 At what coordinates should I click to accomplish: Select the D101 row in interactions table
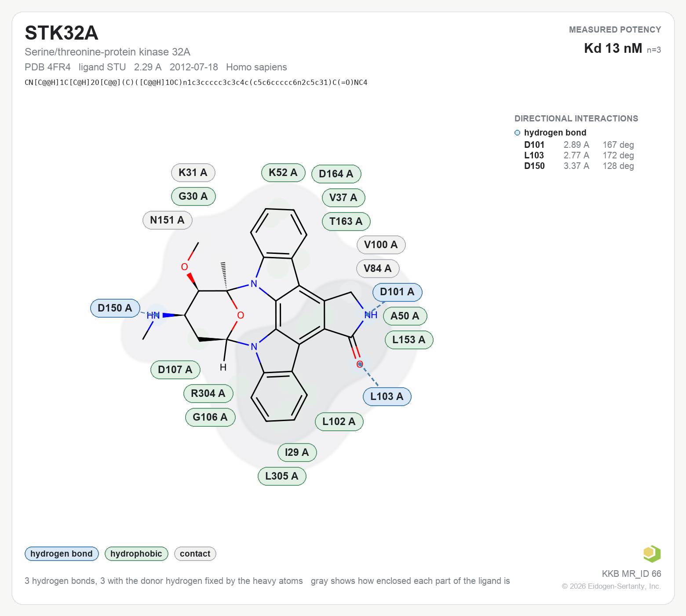579,145
